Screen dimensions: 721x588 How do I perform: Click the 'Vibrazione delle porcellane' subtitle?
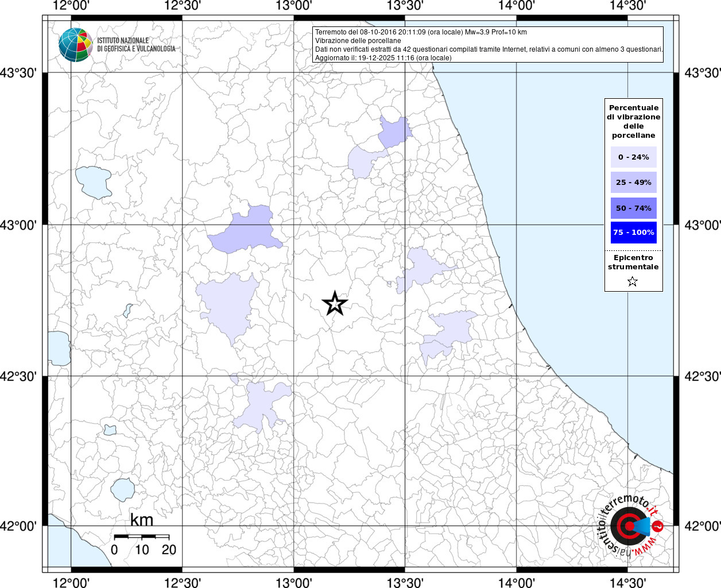coord(358,41)
